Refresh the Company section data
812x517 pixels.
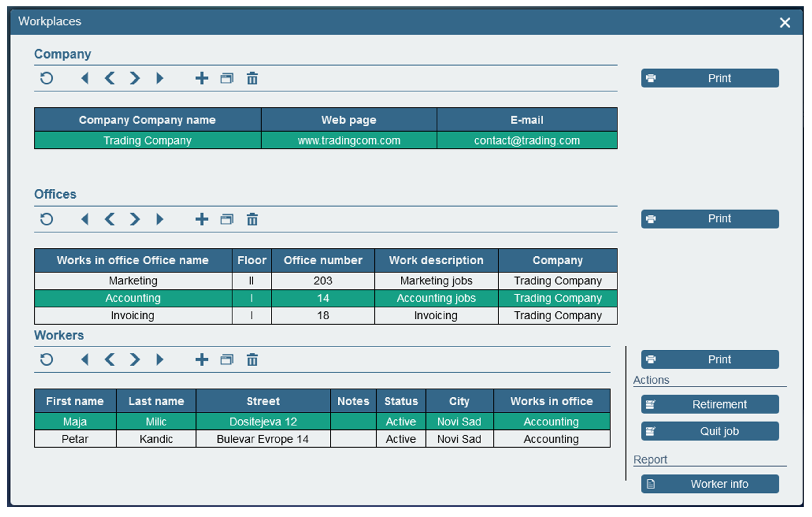coord(47,78)
